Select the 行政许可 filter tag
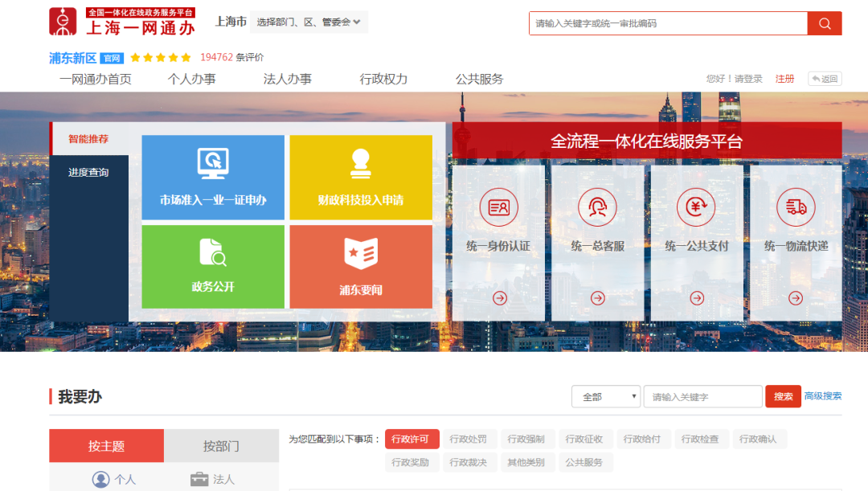 coord(411,439)
